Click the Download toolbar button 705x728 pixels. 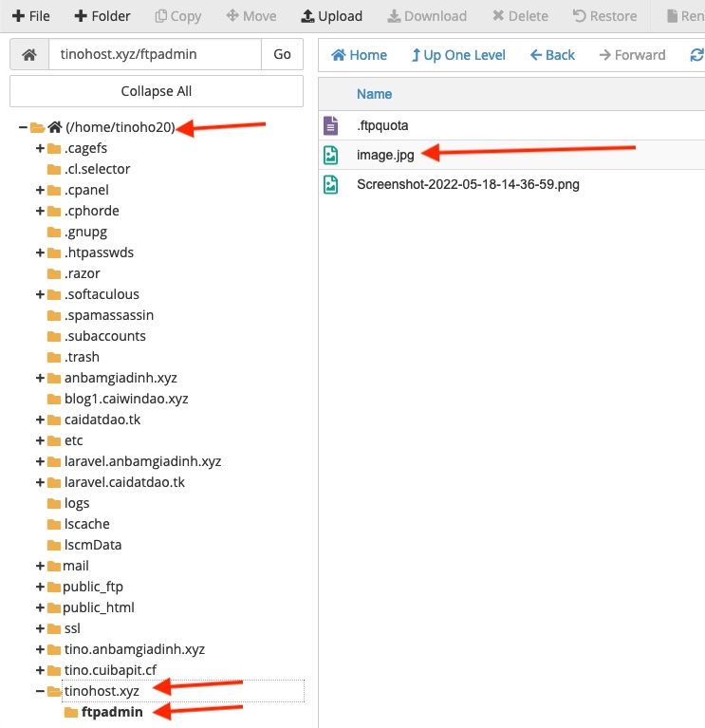pos(427,16)
